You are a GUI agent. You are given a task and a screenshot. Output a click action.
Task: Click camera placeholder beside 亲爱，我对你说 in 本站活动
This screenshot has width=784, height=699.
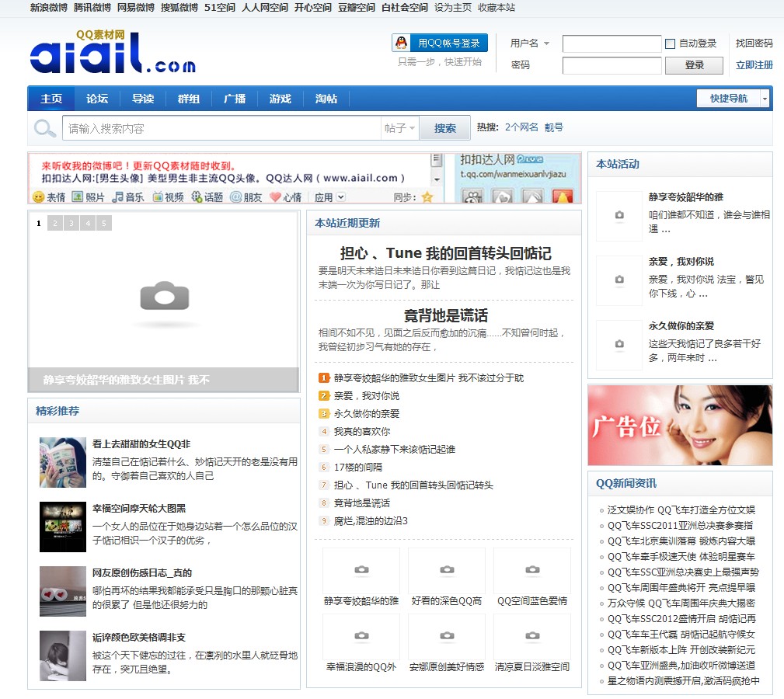tap(619, 280)
